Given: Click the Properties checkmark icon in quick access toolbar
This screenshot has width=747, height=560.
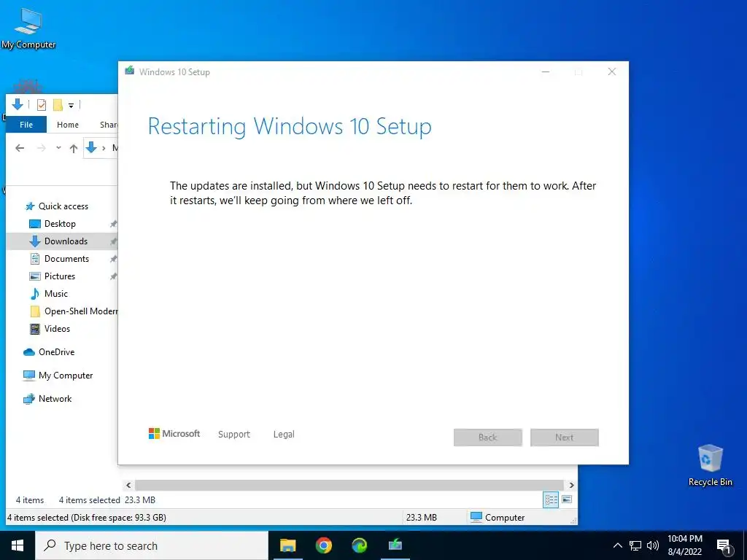Looking at the screenshot, I should coord(42,105).
